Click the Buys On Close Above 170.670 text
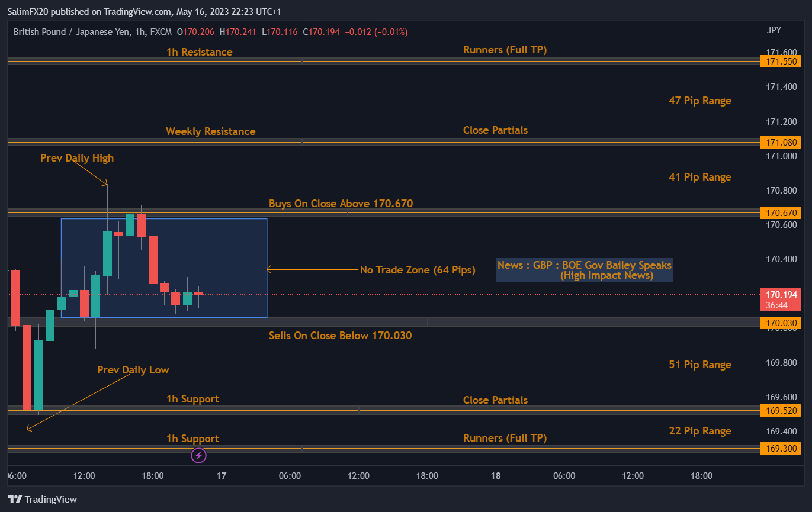812x512 pixels. (341, 204)
